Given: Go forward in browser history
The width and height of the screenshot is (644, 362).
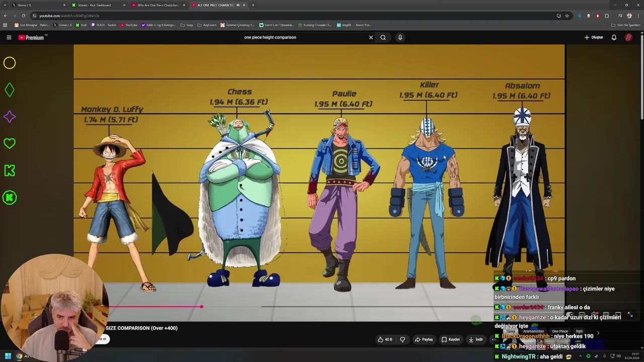Looking at the screenshot, I should (x=14, y=16).
